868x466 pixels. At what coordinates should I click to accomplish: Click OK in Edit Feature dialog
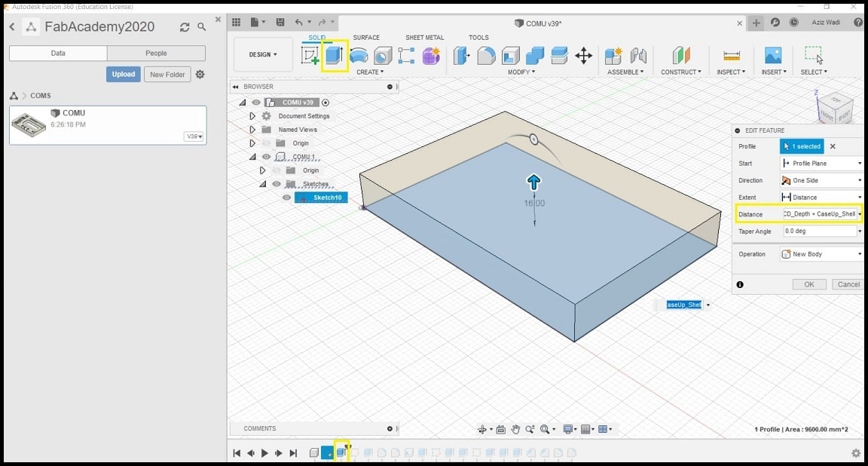[808, 284]
